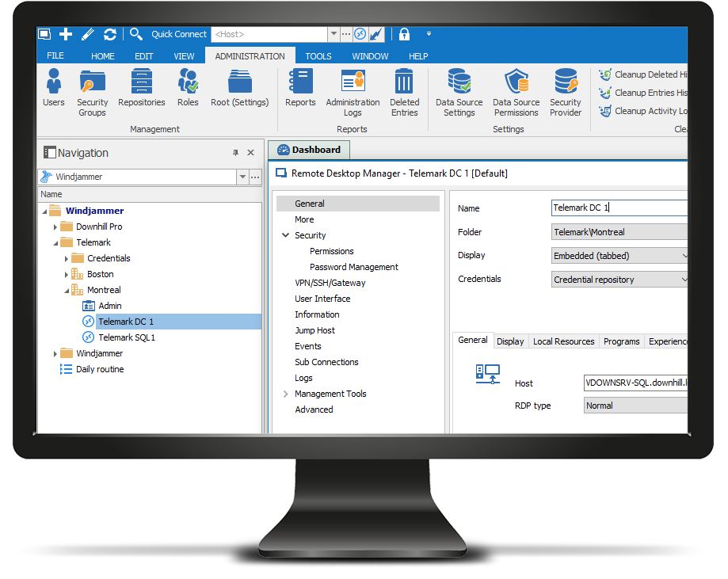Expand the Management Tools section
This screenshot has width=728, height=579.
(285, 394)
